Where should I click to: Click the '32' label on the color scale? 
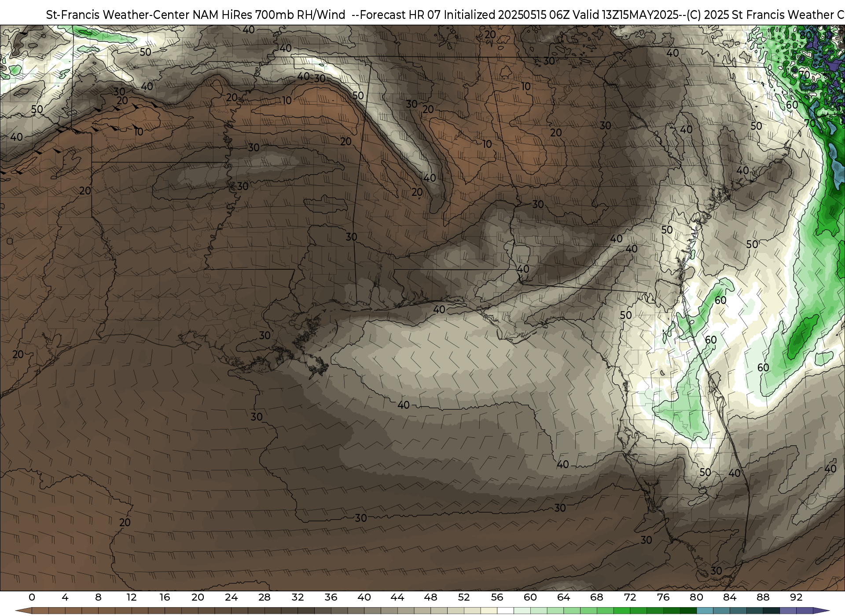point(298,597)
